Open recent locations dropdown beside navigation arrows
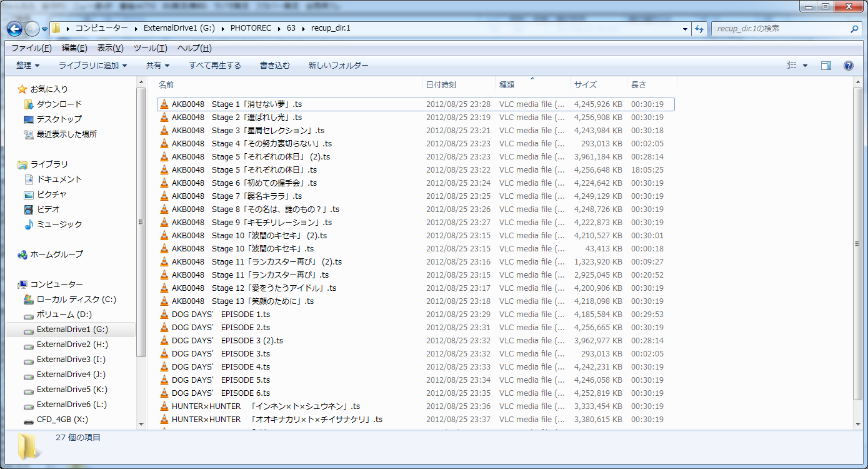 [44, 29]
